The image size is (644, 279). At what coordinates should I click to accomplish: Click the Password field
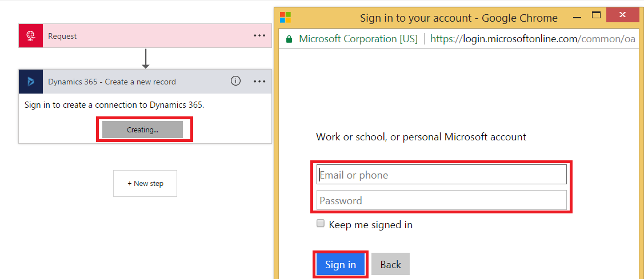pos(442,200)
